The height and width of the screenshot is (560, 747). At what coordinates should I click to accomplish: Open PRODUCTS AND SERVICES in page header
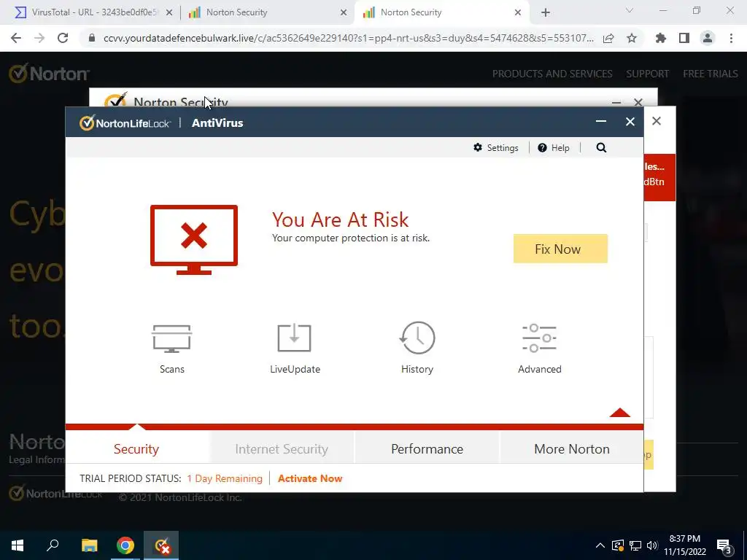[552, 74]
